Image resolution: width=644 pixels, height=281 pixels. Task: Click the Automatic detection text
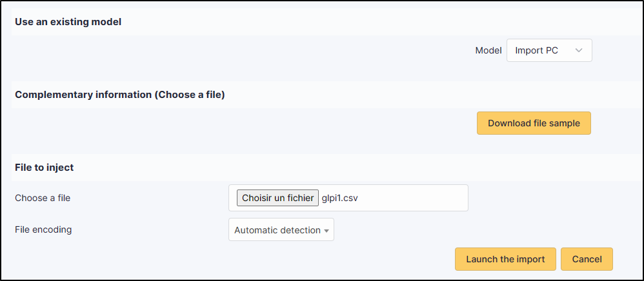pyautogui.click(x=277, y=230)
